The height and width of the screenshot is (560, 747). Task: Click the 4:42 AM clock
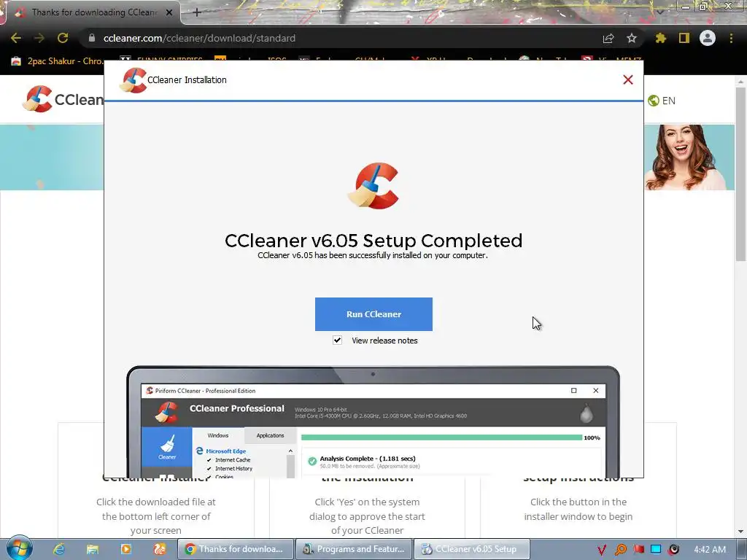pos(710,550)
